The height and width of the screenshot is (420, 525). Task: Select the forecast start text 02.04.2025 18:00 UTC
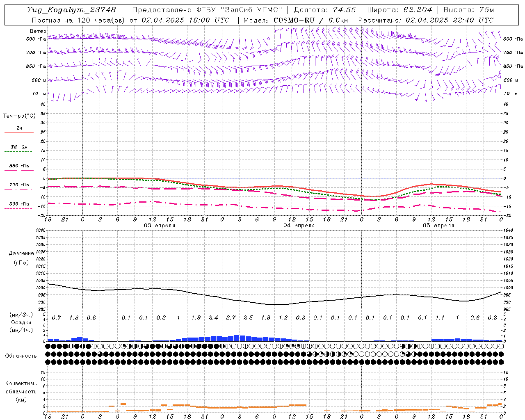tap(185, 20)
